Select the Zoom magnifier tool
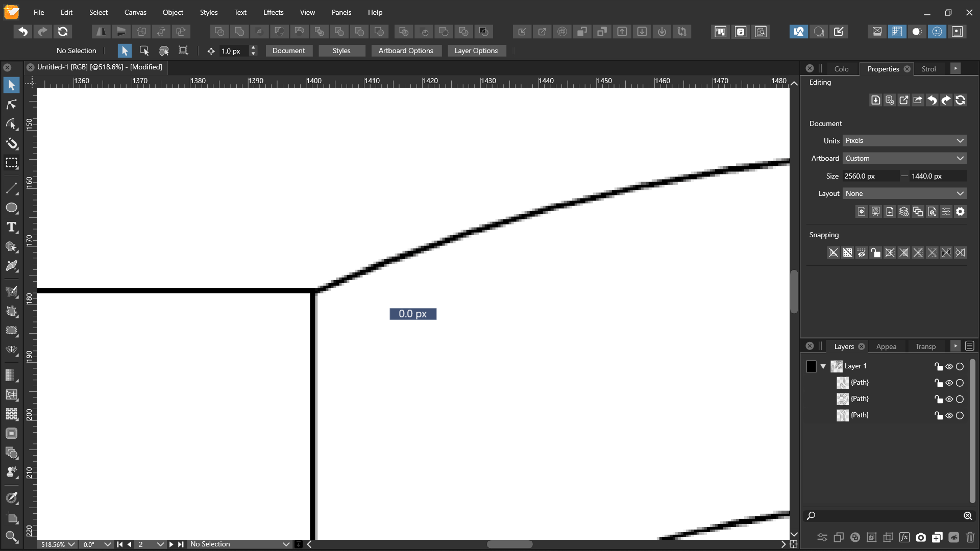Viewport: 980px width, 551px height. [x=11, y=536]
